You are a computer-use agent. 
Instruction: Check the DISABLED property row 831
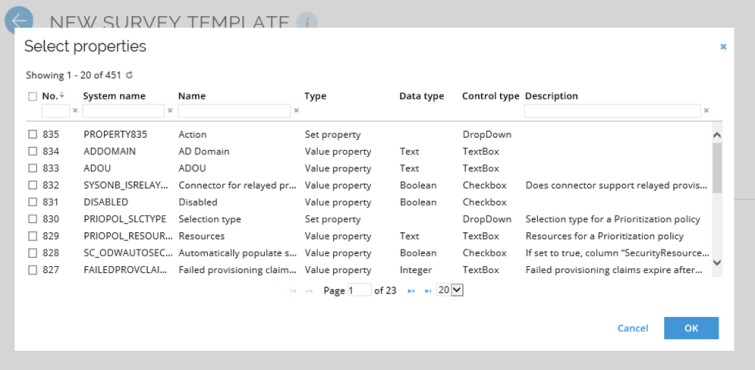point(32,202)
